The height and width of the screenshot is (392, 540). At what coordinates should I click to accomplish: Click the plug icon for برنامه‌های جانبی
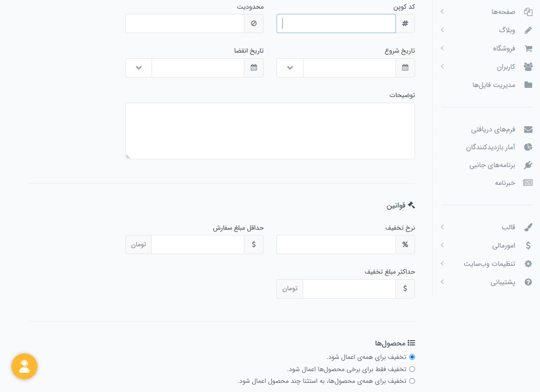528,165
